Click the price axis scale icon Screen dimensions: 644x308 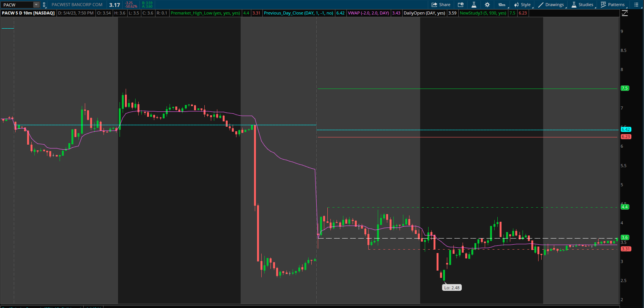[x=625, y=13]
